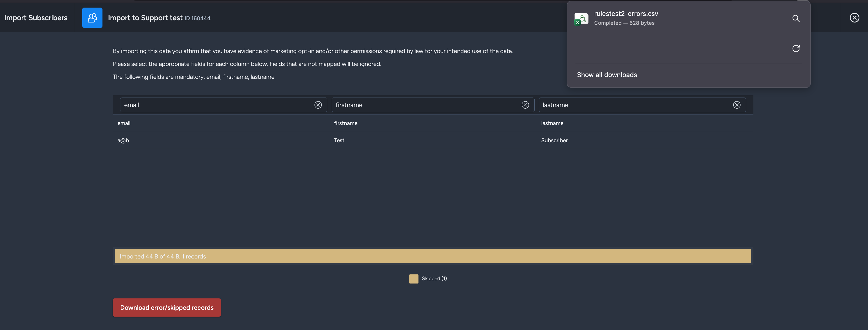Screen dimensions: 868x330
Task: Click the rulestest2-errors.csv download name
Action: 626,13
